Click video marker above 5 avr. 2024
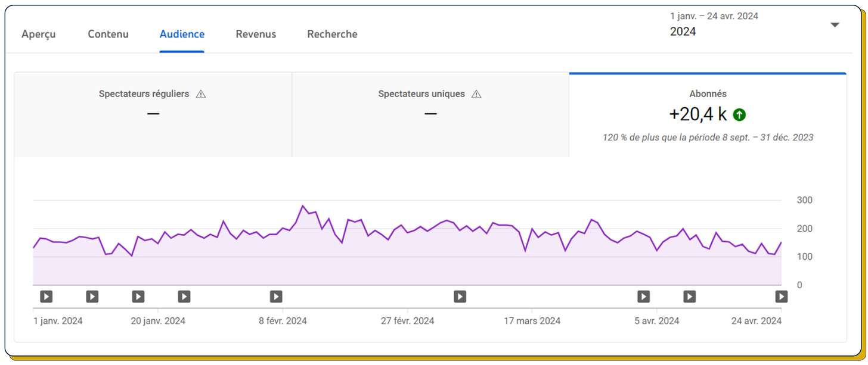Screen dimensions: 868x365 pos(643,296)
